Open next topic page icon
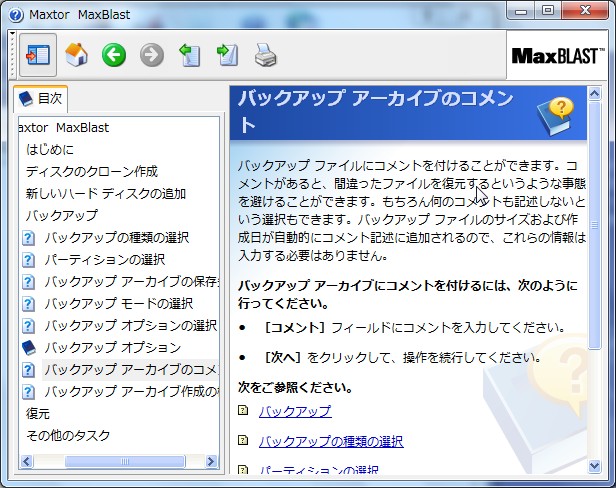This screenshot has width=616, height=488. coord(227,55)
